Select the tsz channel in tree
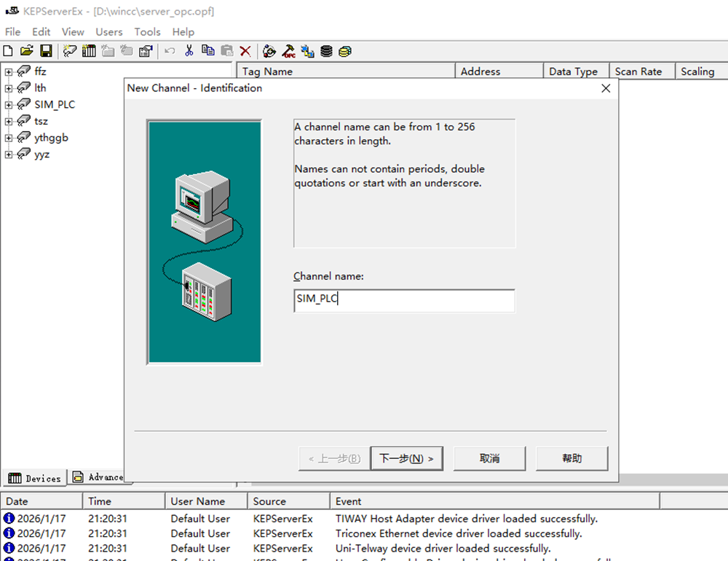728x561 pixels. tap(41, 121)
